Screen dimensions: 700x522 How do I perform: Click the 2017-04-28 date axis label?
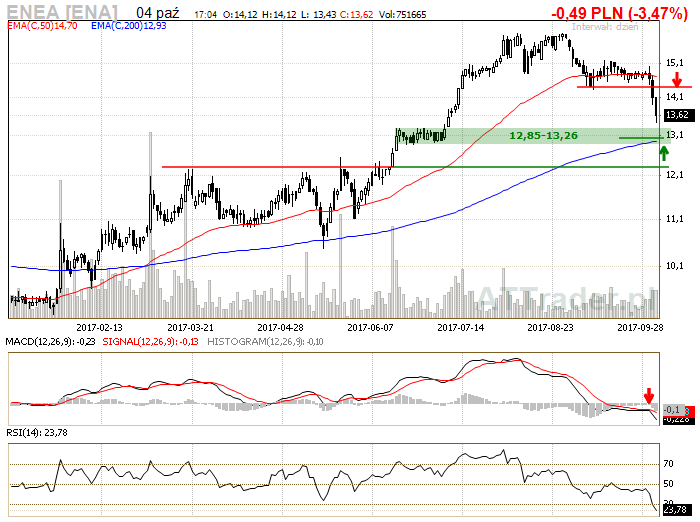tap(280, 328)
